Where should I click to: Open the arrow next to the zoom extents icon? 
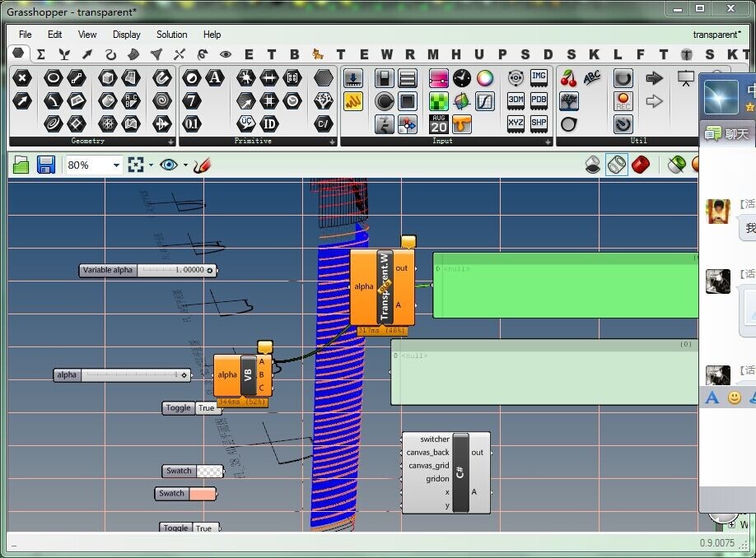[x=151, y=165]
